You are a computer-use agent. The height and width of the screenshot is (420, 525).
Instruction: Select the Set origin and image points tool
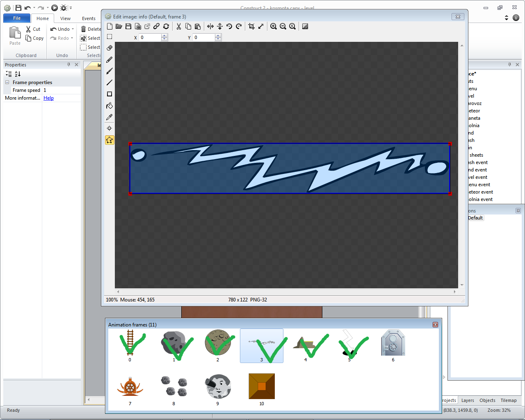[x=110, y=128]
